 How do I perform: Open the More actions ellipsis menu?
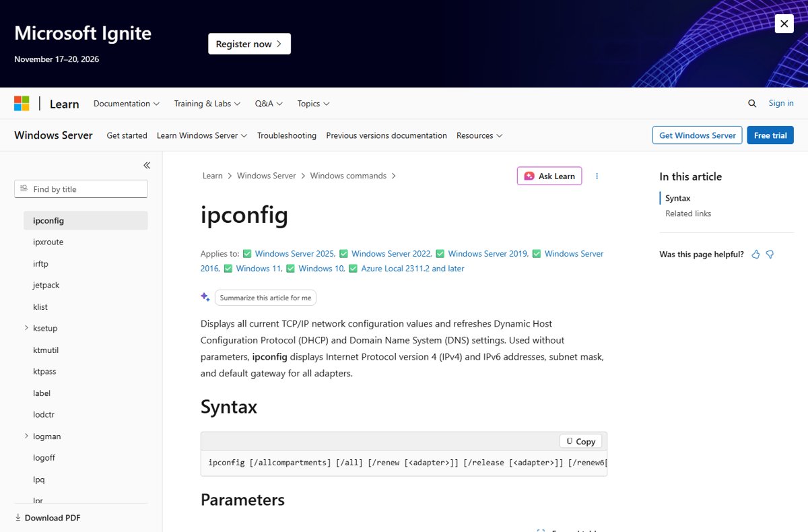point(597,176)
